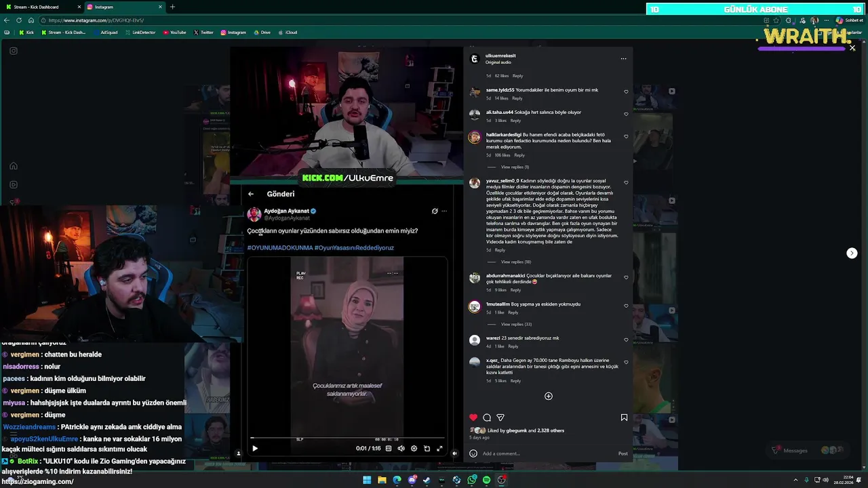Like halklarkardesligi's comment

(626, 136)
